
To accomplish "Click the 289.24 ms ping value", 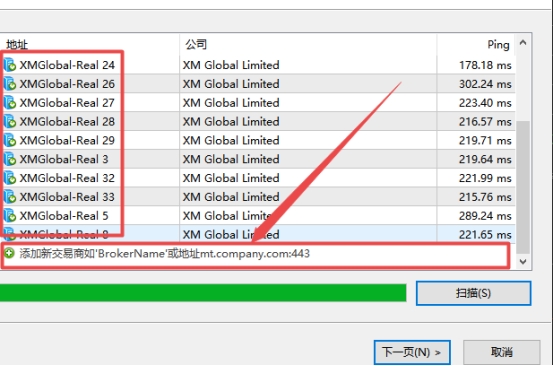I will (485, 216).
